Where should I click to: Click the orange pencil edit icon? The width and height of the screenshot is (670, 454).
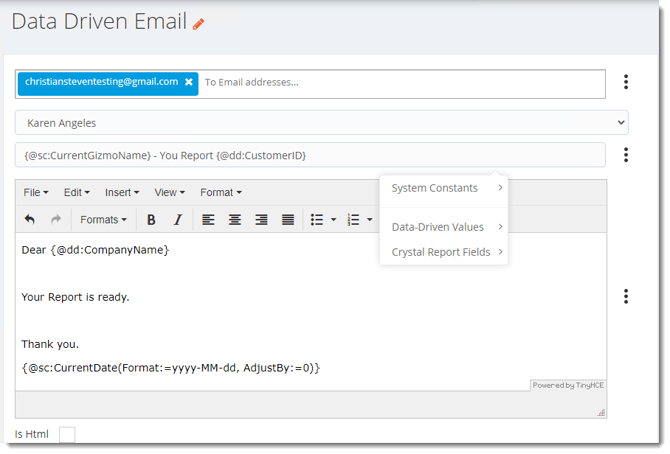(198, 24)
